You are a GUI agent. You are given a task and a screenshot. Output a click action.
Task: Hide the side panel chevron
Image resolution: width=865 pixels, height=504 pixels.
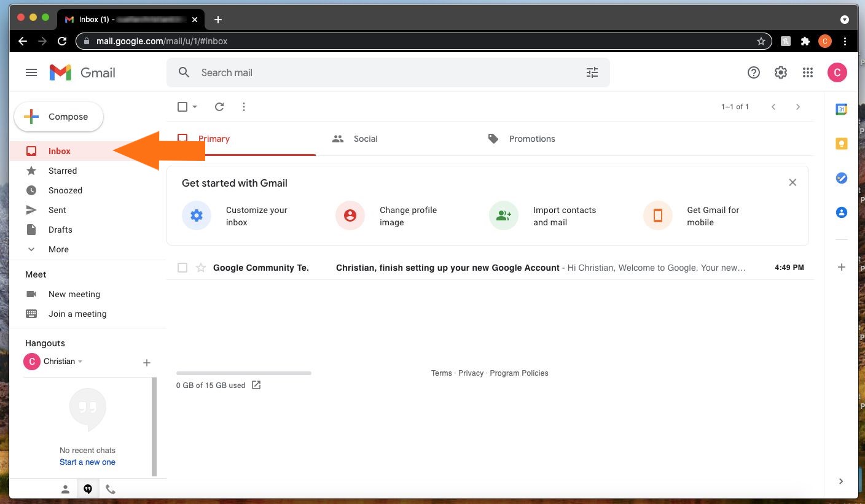pos(841,481)
